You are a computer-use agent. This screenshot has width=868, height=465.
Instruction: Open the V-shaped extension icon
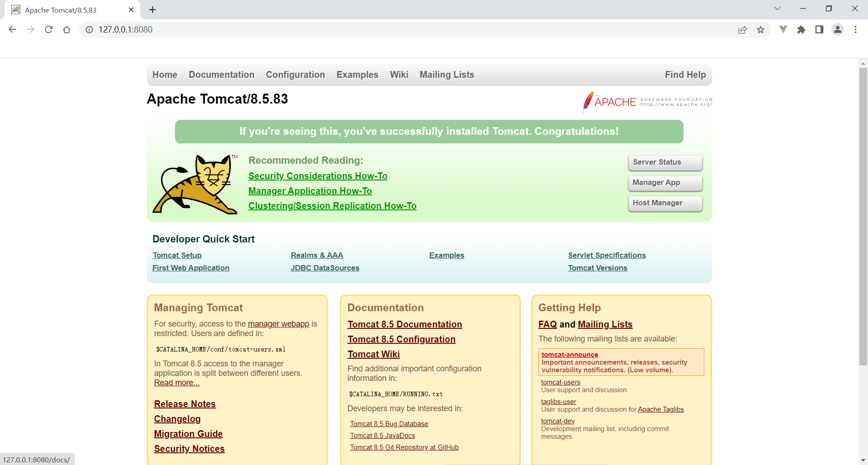[x=783, y=29]
